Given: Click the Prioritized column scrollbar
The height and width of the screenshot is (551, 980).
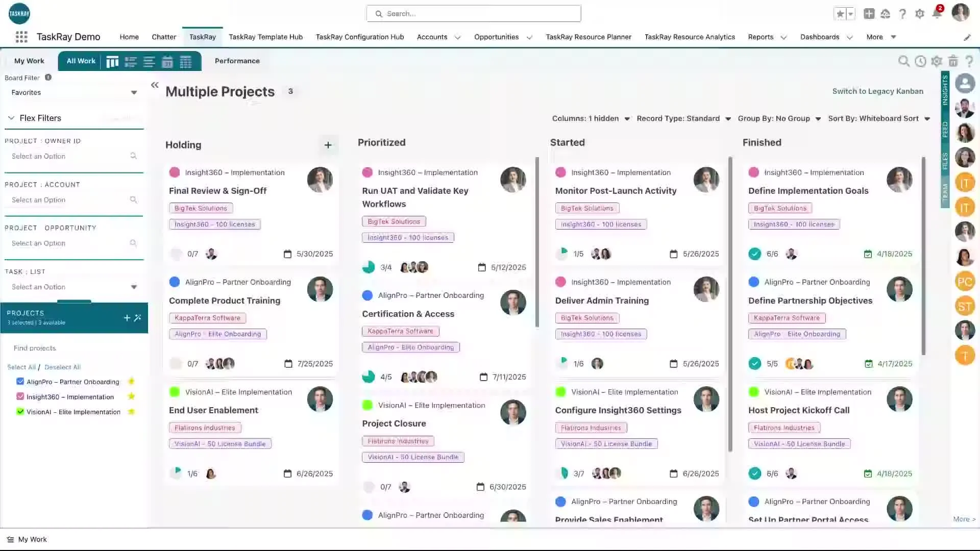Looking at the screenshot, I should [537, 242].
